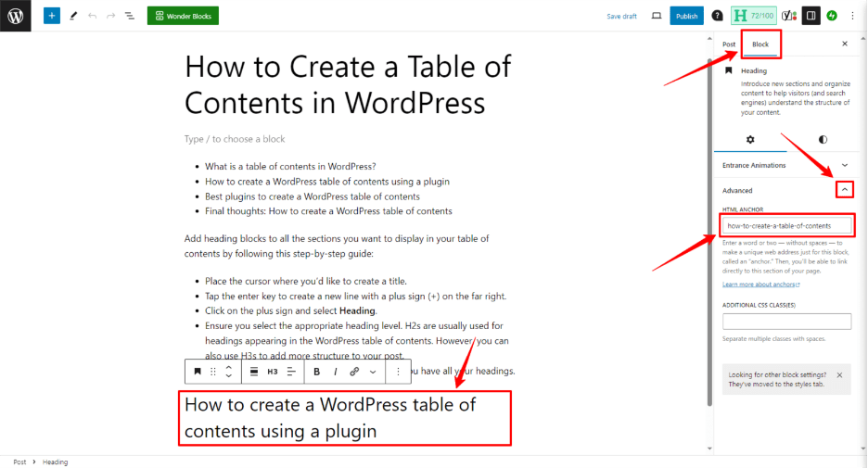
Task: Toggle bold formatting
Action: click(316, 372)
